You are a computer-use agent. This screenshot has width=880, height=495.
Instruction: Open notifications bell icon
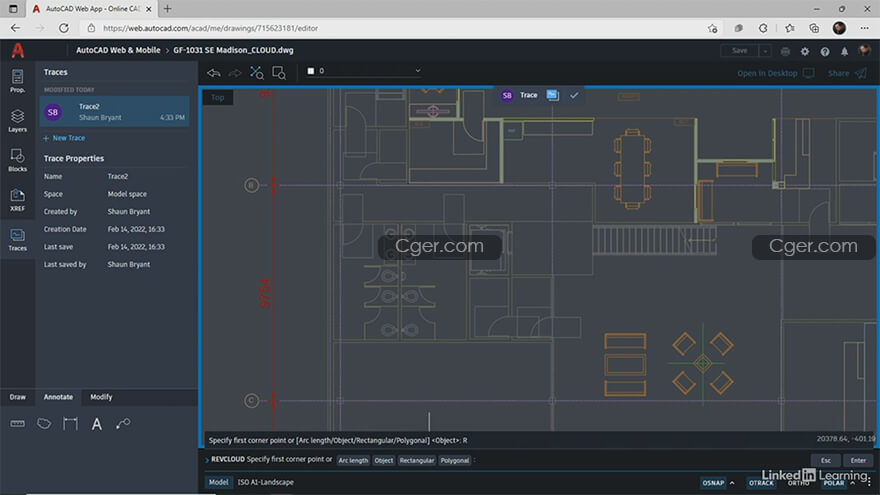(x=844, y=51)
